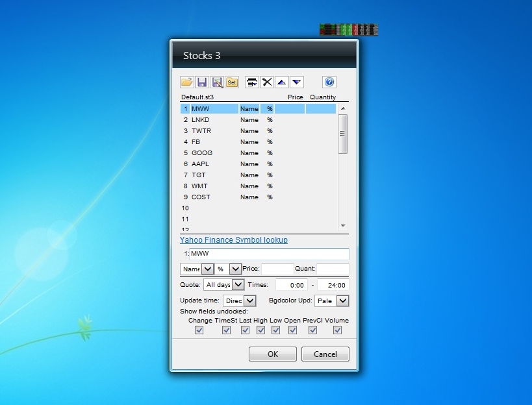This screenshot has height=405, width=532.
Task: Click the Default.st3 file name header
Action: pos(197,97)
